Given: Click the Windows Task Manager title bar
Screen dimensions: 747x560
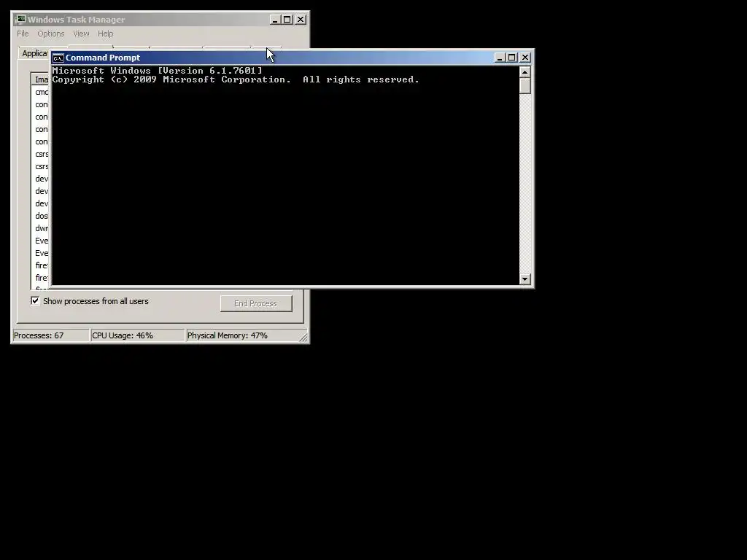Looking at the screenshot, I should click(x=160, y=20).
